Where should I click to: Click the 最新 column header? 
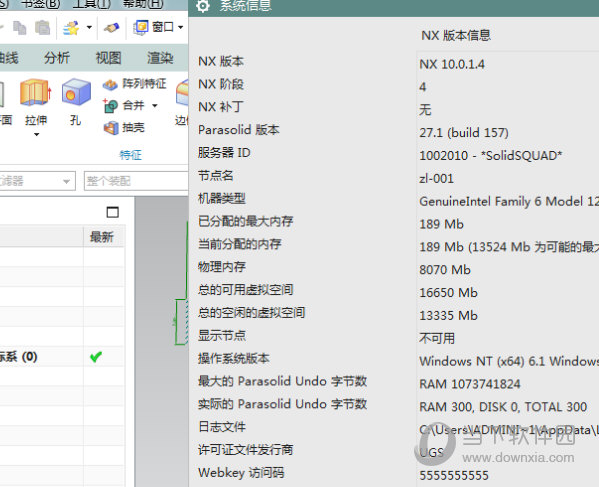pos(102,237)
